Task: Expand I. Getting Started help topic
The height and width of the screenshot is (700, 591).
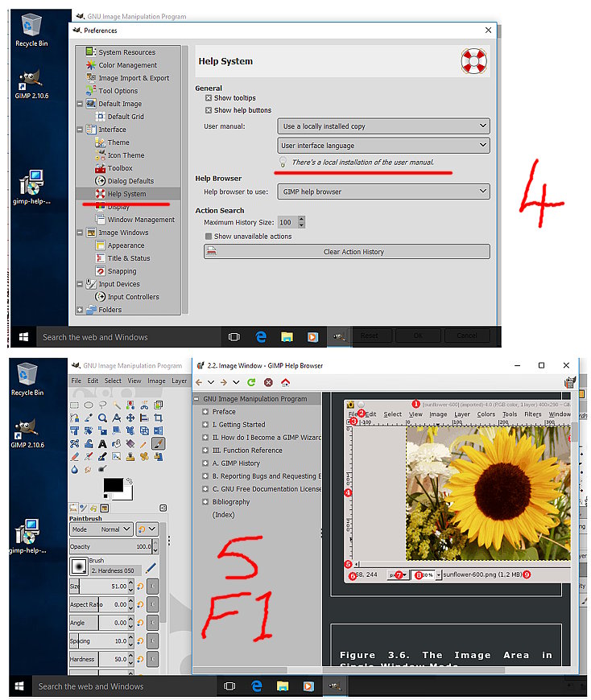Action: tap(205, 425)
